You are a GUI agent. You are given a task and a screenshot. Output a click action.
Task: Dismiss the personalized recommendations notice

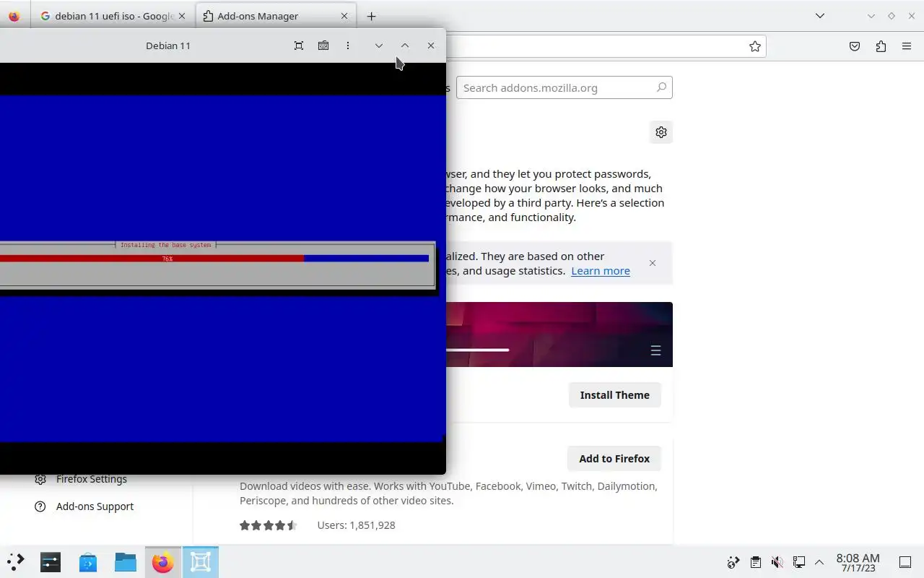click(x=653, y=263)
